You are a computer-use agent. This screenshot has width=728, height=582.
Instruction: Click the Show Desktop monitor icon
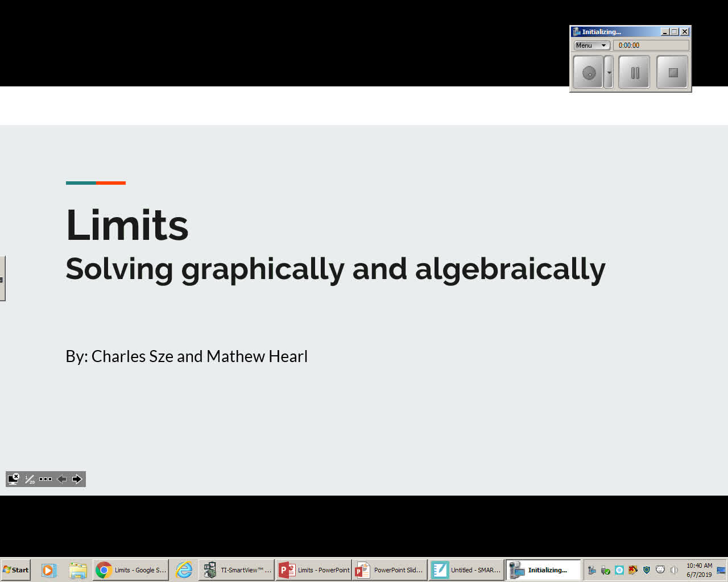coord(721,570)
